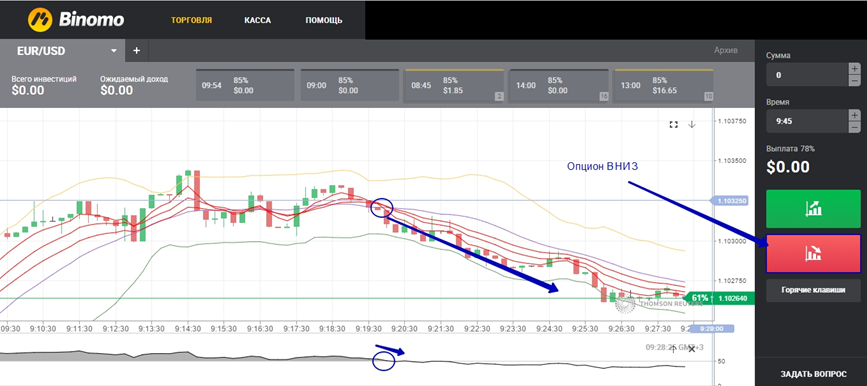Click the red down-option trade button

tap(813, 253)
